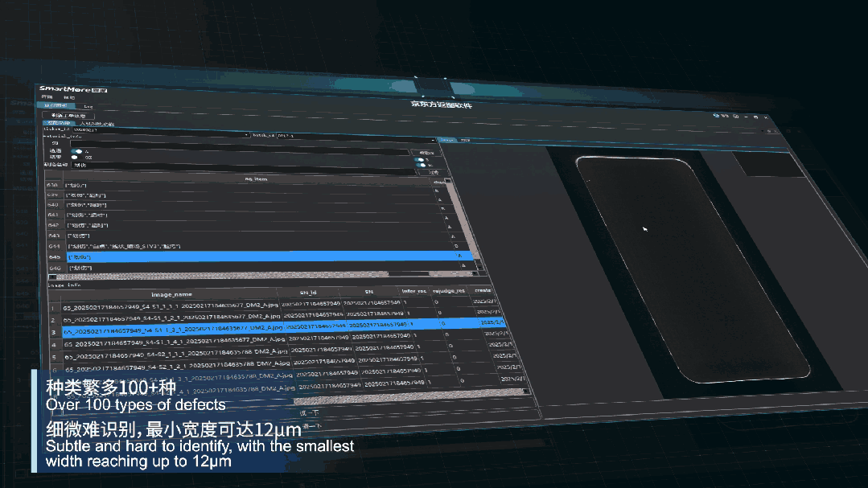Switch to the Log tab
This screenshot has width=868, height=488.
point(88,106)
